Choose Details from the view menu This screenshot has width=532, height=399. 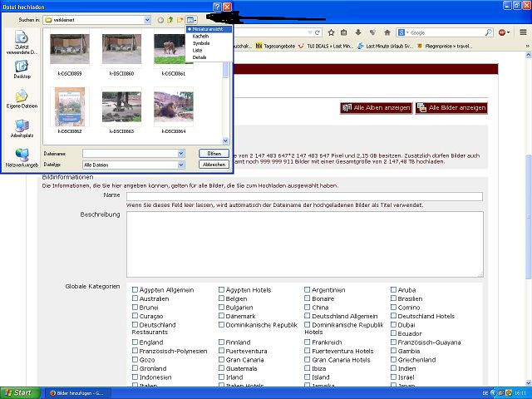(x=199, y=57)
